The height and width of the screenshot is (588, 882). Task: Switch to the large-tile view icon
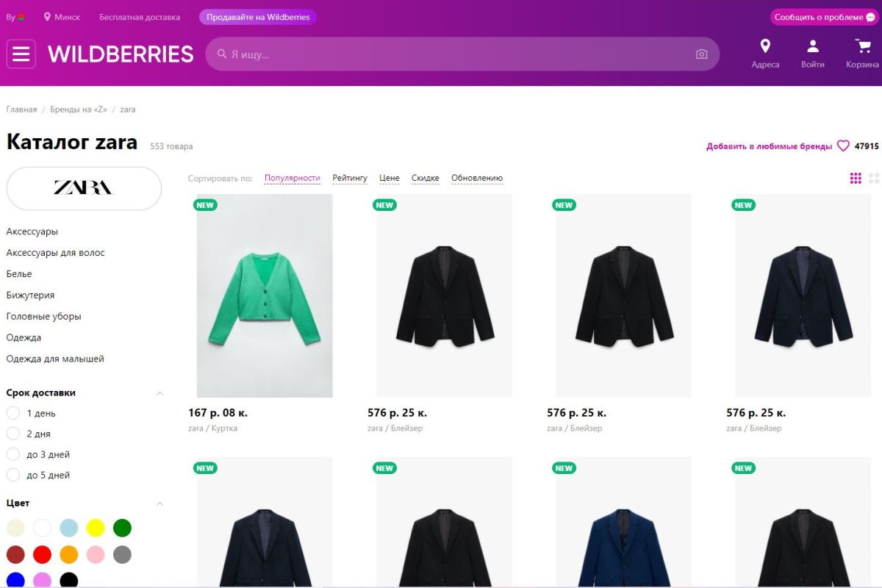874,178
